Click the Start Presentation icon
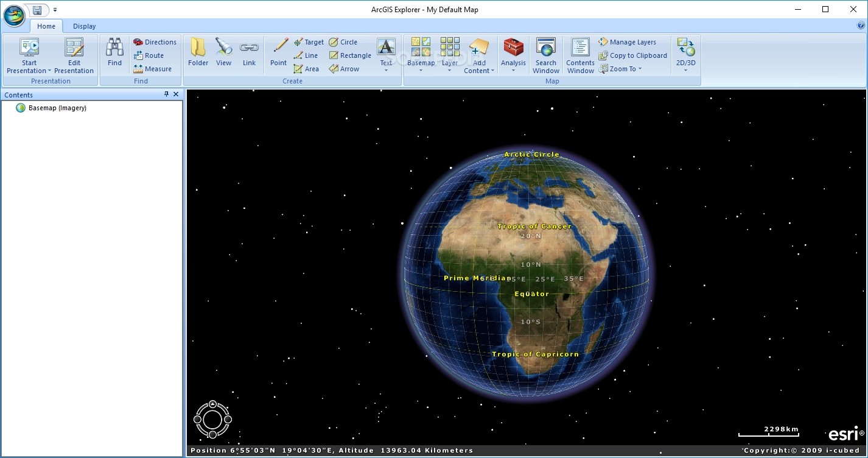This screenshot has width=868, height=458. coord(29,48)
